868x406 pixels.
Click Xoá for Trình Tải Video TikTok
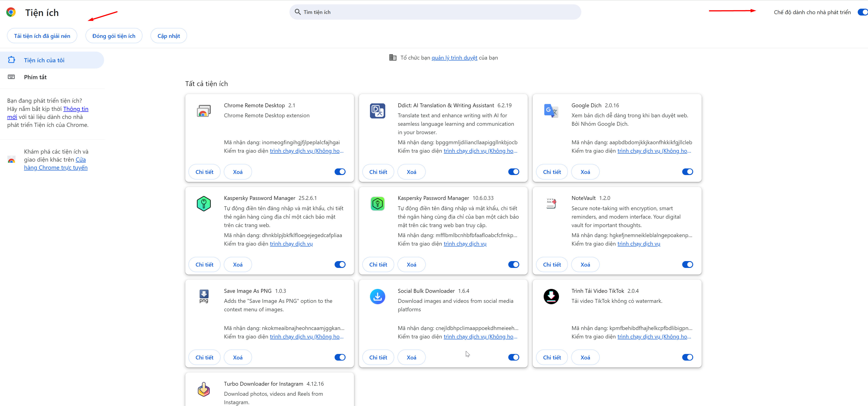(x=585, y=357)
